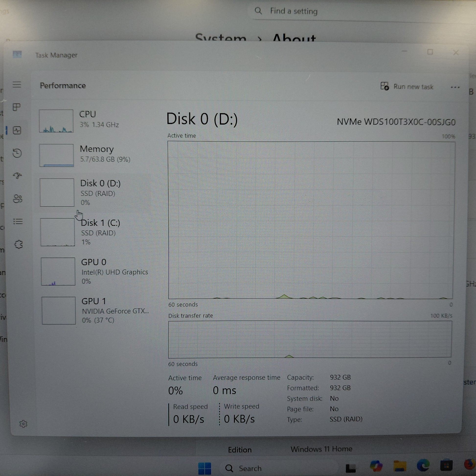Open Task Manager settings gear
Screen dimensions: 476x476
(23, 424)
